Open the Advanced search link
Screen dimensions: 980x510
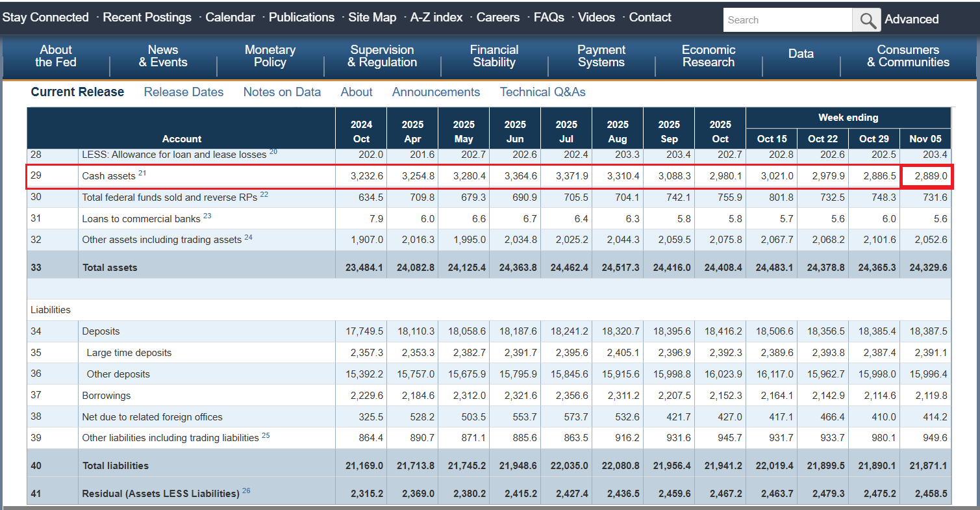click(x=911, y=19)
